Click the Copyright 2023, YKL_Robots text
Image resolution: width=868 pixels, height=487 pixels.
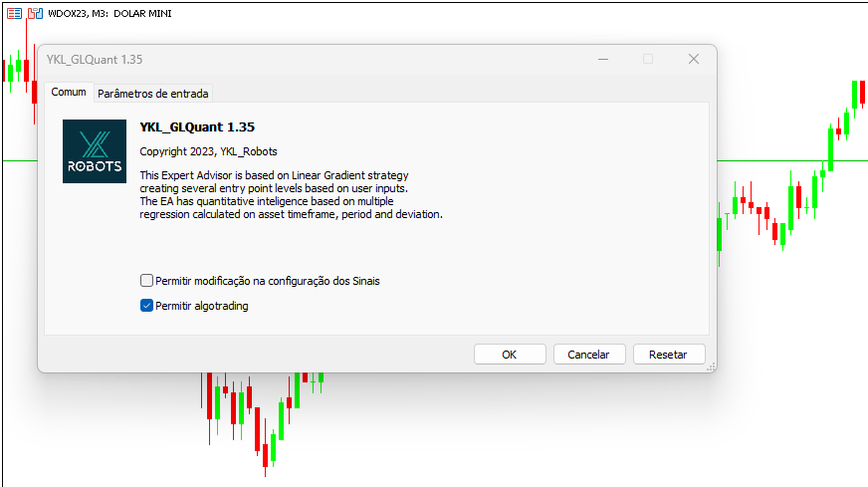pyautogui.click(x=208, y=151)
